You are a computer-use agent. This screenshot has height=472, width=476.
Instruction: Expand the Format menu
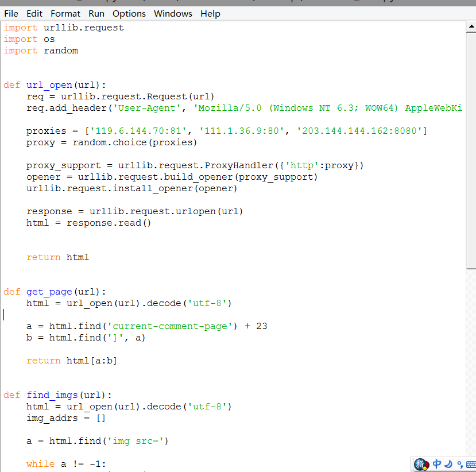coord(65,13)
